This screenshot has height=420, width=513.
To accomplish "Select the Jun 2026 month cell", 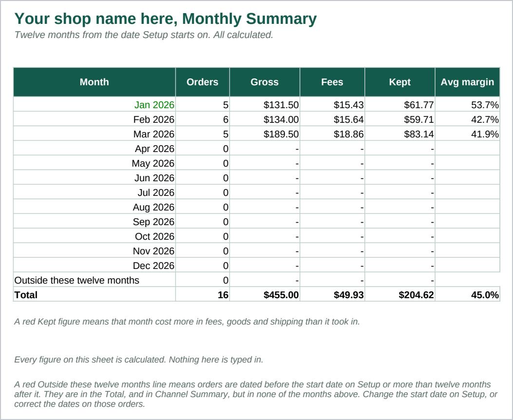I will pyautogui.click(x=95, y=178).
